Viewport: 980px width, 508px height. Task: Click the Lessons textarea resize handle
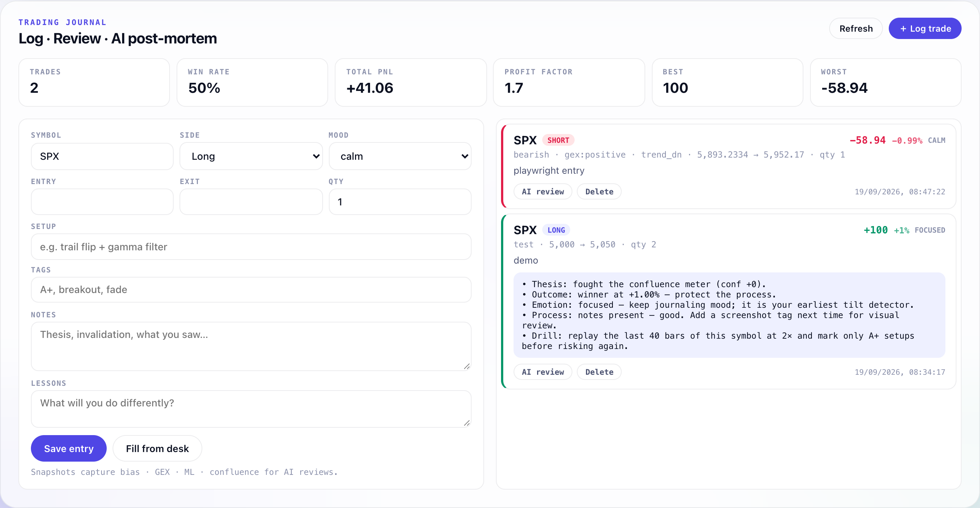pyautogui.click(x=467, y=423)
